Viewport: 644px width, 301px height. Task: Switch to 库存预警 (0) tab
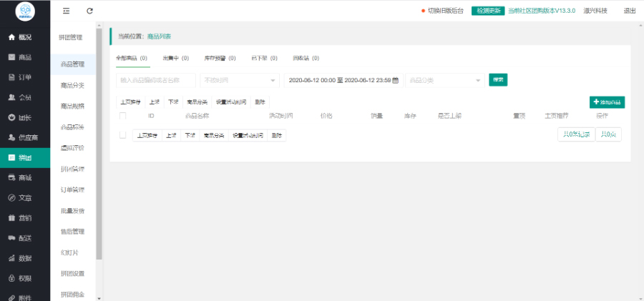220,59
